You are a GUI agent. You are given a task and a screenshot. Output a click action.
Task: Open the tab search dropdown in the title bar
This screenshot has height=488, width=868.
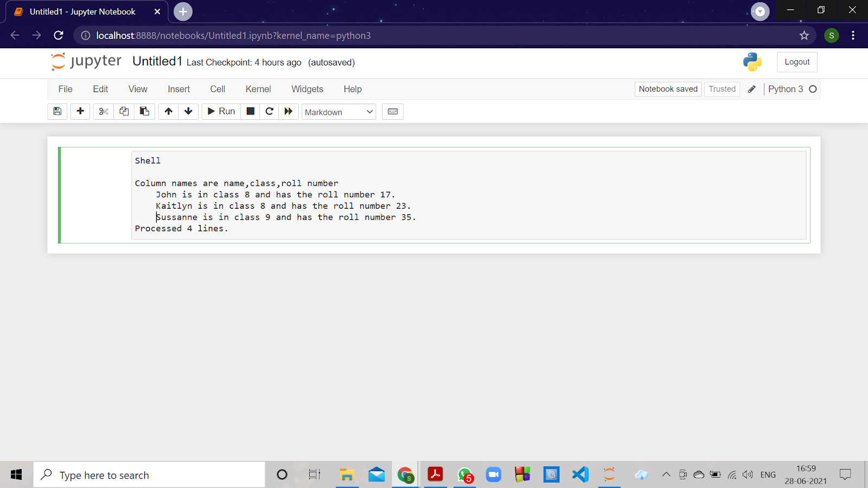(x=760, y=11)
